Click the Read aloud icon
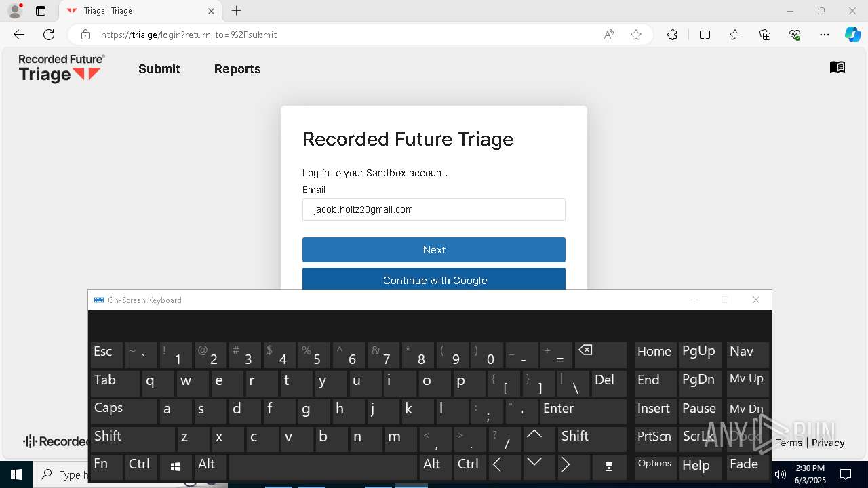The width and height of the screenshot is (868, 488). tap(609, 35)
